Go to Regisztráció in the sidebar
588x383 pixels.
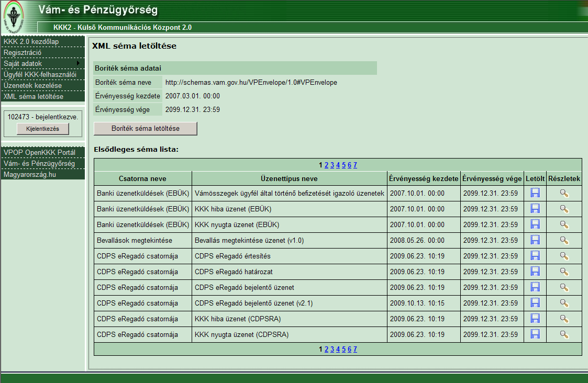43,52
